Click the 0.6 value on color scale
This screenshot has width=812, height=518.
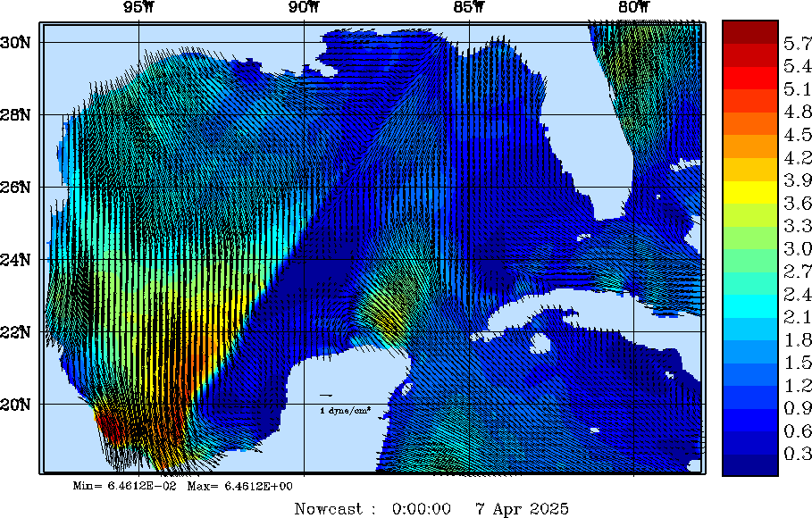[x=798, y=431]
